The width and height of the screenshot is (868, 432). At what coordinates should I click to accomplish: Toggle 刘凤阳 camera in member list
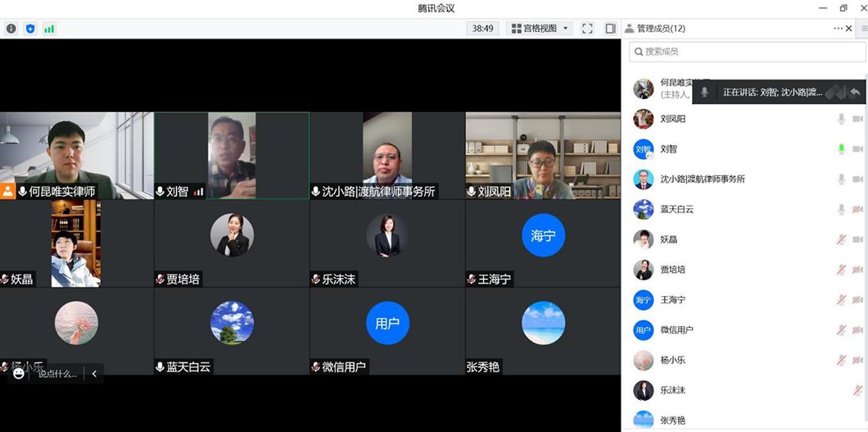[857, 119]
